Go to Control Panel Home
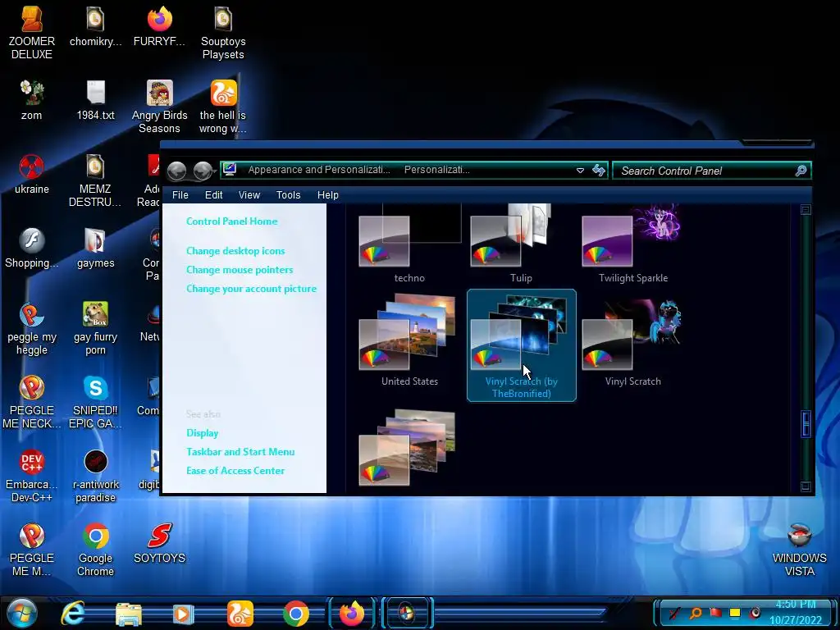Screen dimensions: 840x630 pyautogui.click(x=232, y=221)
